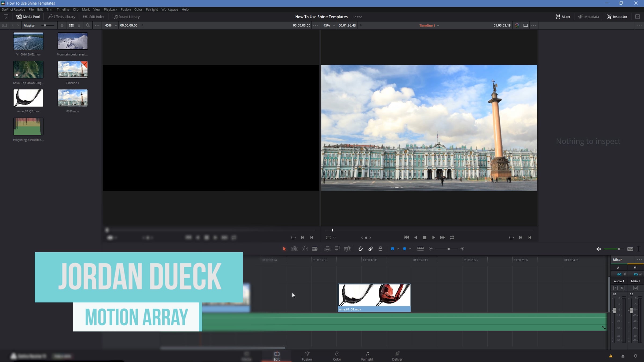Play forward in timeline viewer
644x362 pixels.
coord(434,238)
